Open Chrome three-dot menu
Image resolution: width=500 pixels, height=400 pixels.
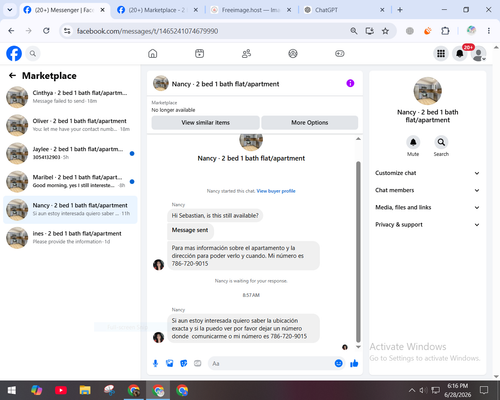coord(489,31)
